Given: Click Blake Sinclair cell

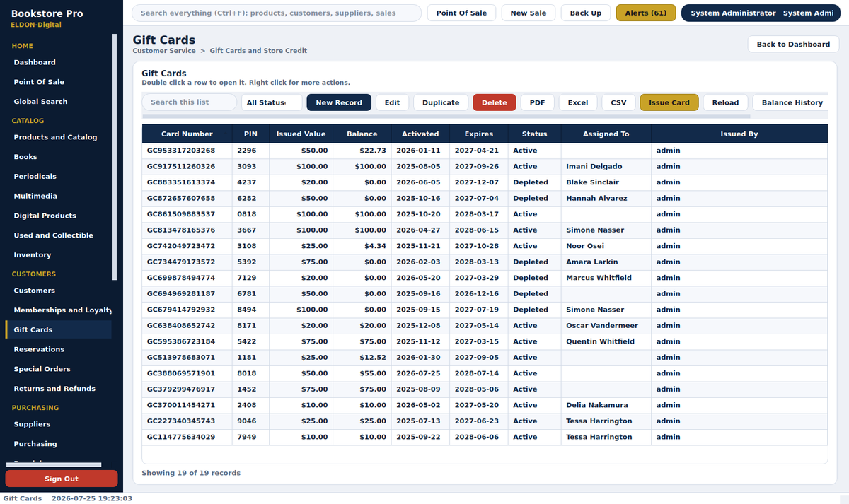Looking at the screenshot, I should [x=606, y=182].
